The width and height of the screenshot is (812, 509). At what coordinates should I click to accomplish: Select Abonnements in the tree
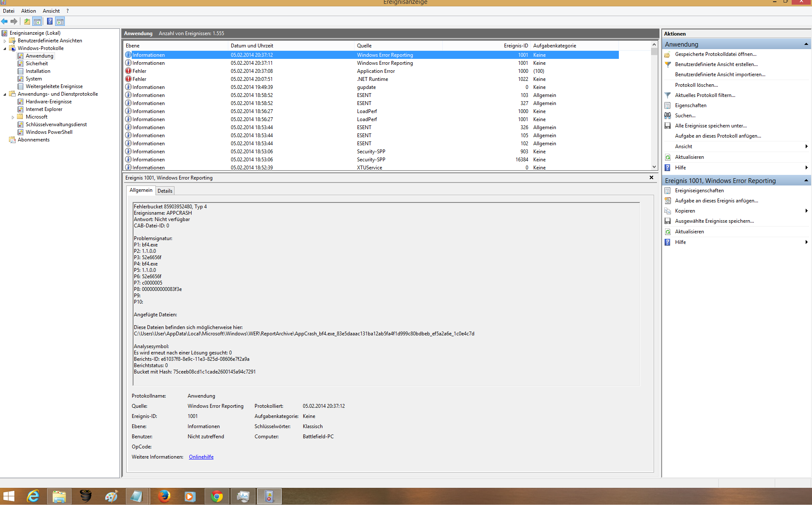coord(33,140)
